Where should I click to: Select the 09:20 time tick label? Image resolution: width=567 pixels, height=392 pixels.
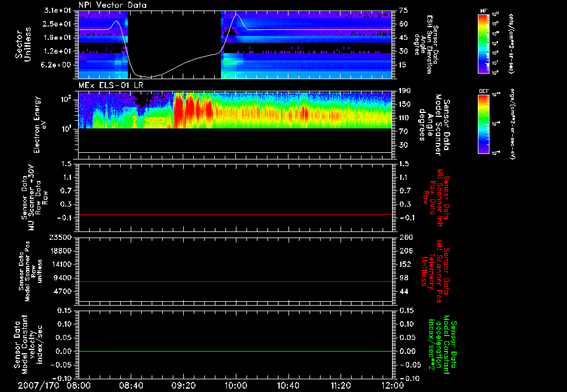(183, 385)
